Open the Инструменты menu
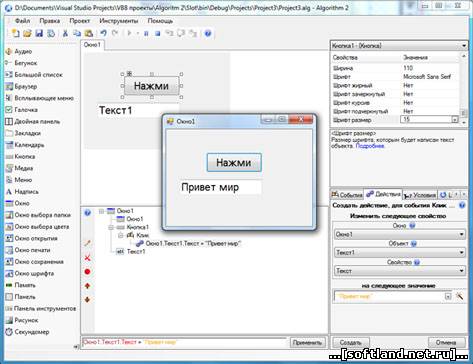 (119, 21)
